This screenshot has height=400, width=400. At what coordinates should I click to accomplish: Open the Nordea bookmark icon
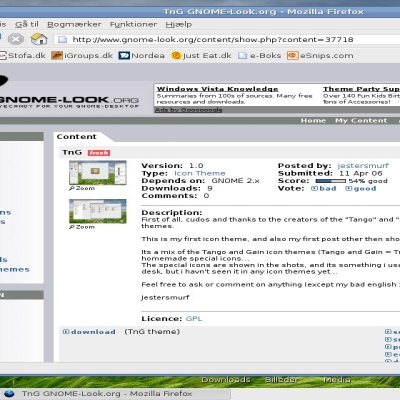124,55
